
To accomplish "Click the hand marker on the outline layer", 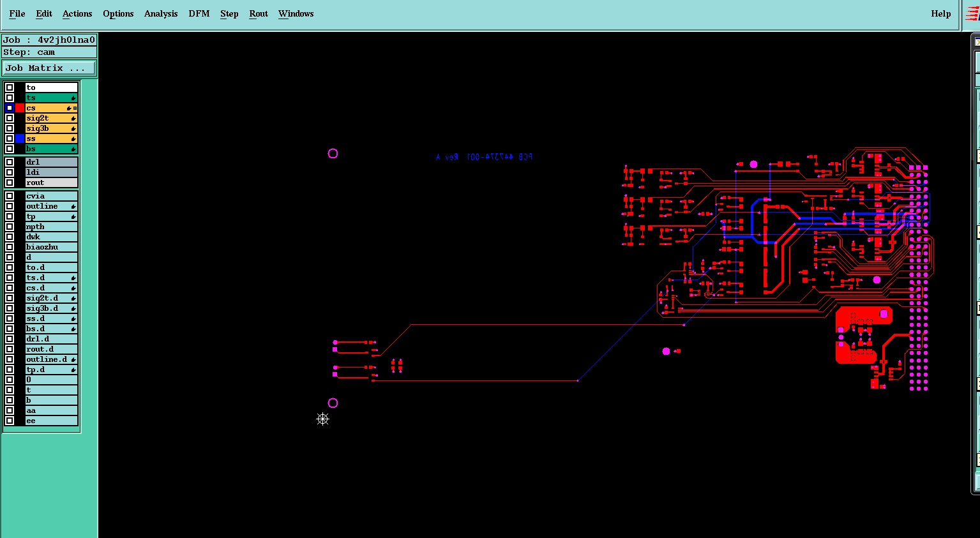I will [73, 206].
